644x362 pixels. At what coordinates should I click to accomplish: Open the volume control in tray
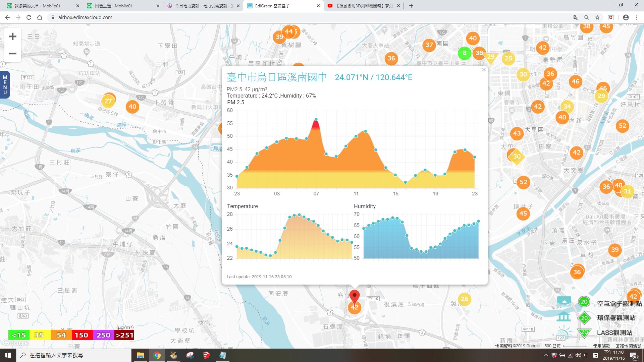578,355
